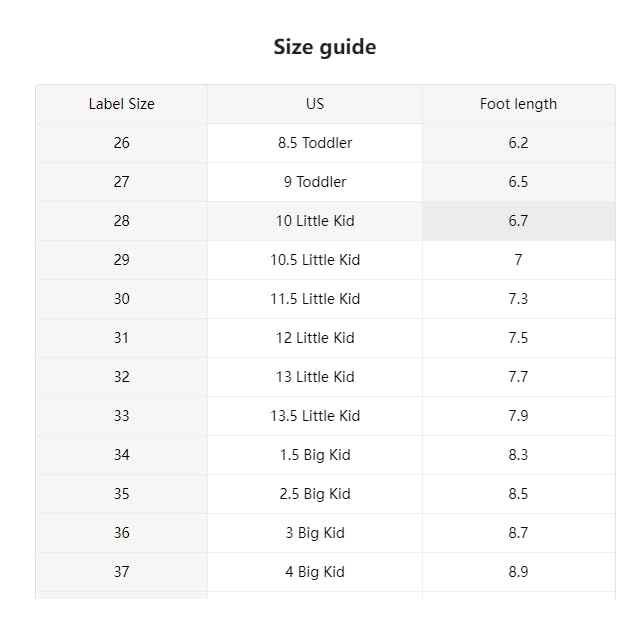
Task: Click the Size guide heading
Action: [x=325, y=47]
